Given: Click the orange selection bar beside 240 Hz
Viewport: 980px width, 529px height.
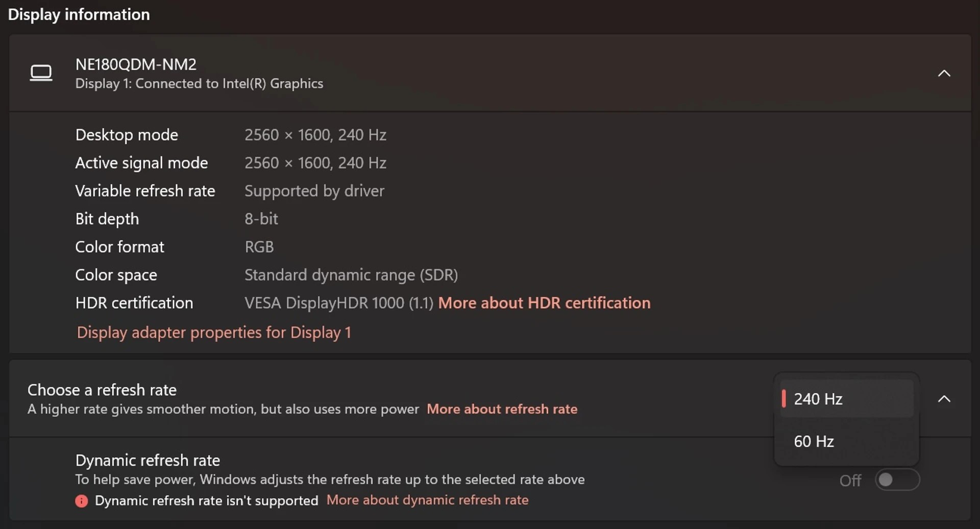Looking at the screenshot, I should tap(785, 399).
